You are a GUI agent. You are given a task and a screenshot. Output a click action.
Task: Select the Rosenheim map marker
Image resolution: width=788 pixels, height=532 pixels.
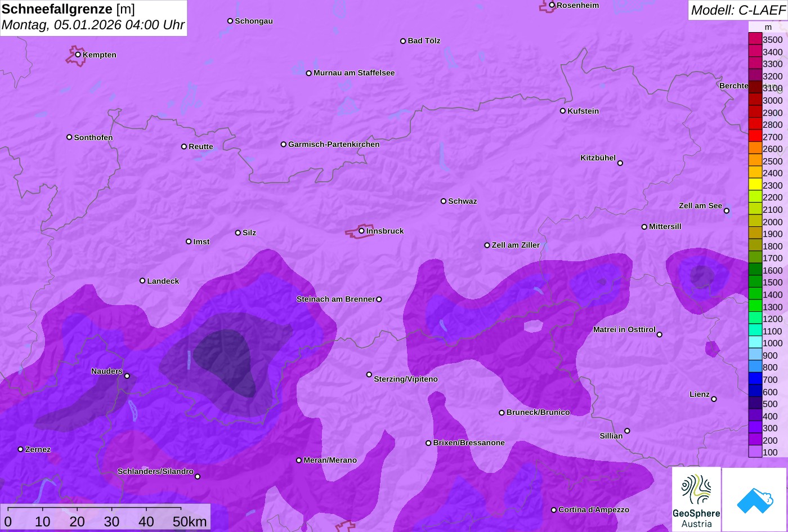[552, 5]
